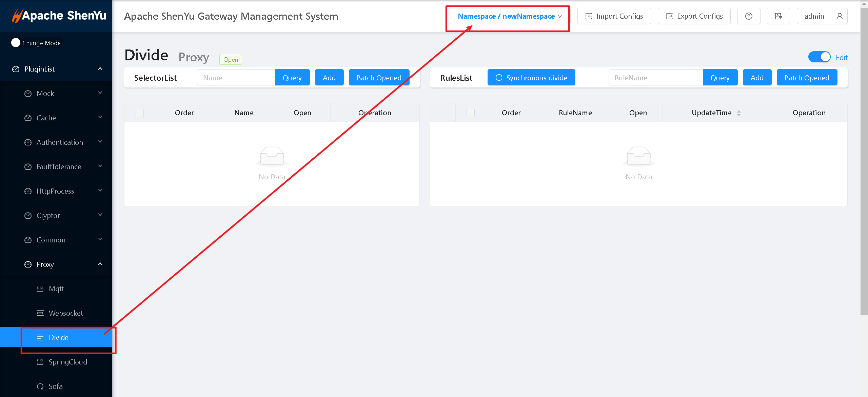Click the UpdateTime sort arrows
The width and height of the screenshot is (868, 397).
click(x=739, y=113)
